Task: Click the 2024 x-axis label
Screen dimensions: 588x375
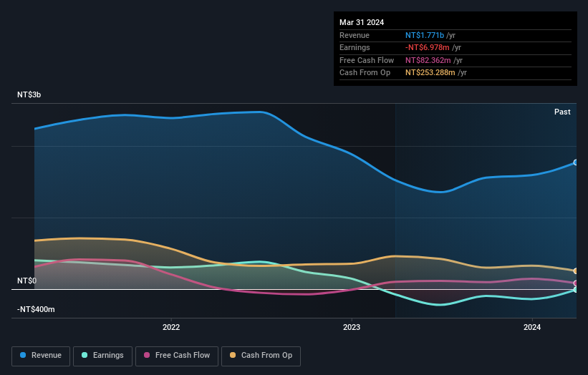Action: pyautogui.click(x=531, y=327)
